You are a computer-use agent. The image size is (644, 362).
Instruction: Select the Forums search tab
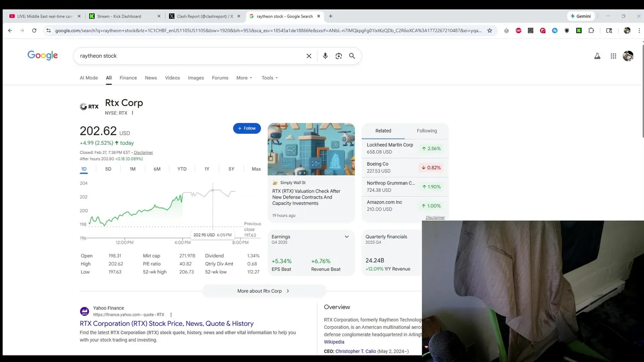coord(220,78)
